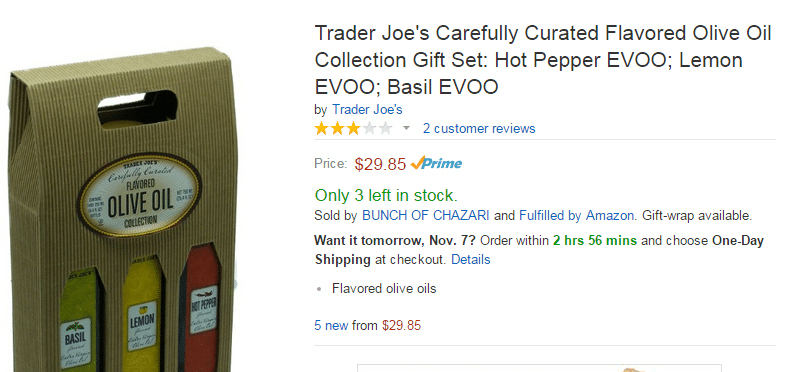800x372 pixels.
Task: Click the Flavored olive oils bullet item
Action: [x=384, y=288]
